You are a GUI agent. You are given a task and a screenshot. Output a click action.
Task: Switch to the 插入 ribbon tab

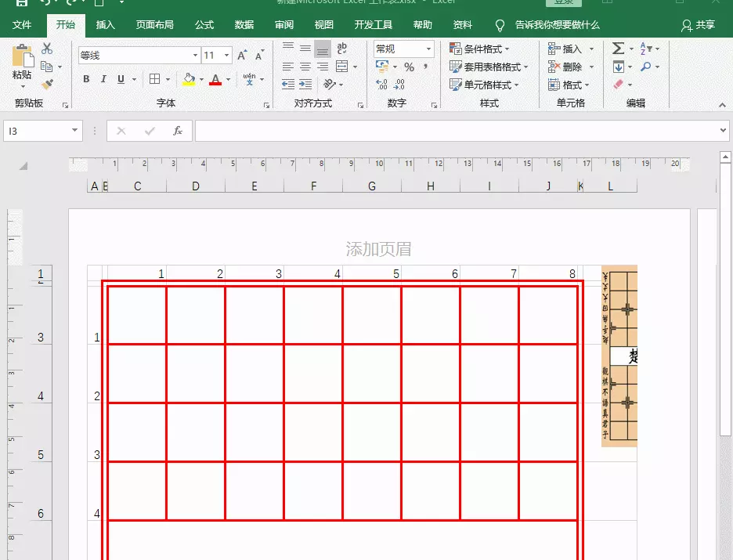105,24
